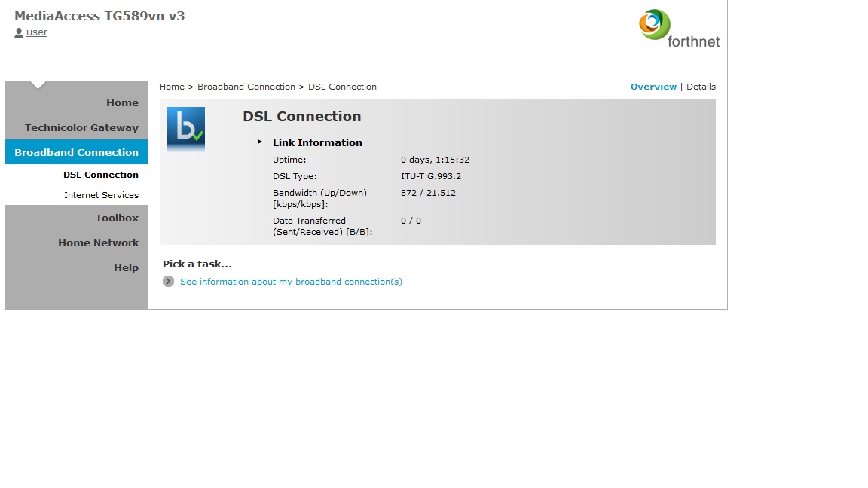Click the user profile silhouette icon
Screen dimensions: 868x488
[x=19, y=32]
